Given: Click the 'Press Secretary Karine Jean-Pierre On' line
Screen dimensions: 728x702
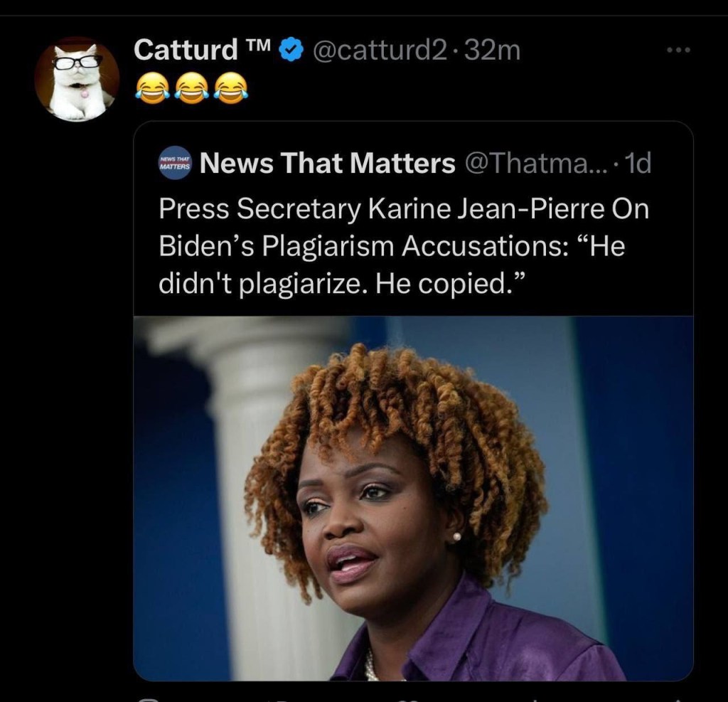Looking at the screenshot, I should point(404,208).
